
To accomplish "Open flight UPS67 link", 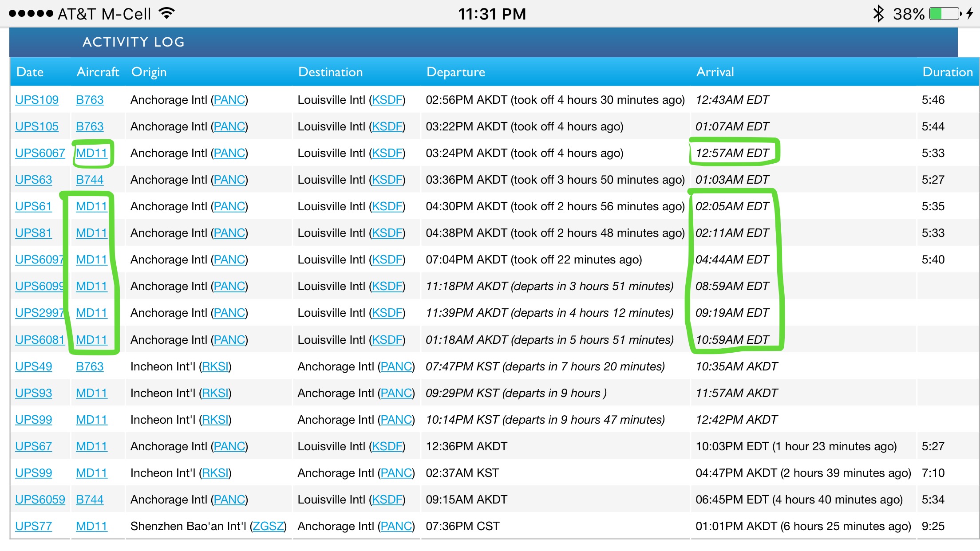I will tap(34, 446).
